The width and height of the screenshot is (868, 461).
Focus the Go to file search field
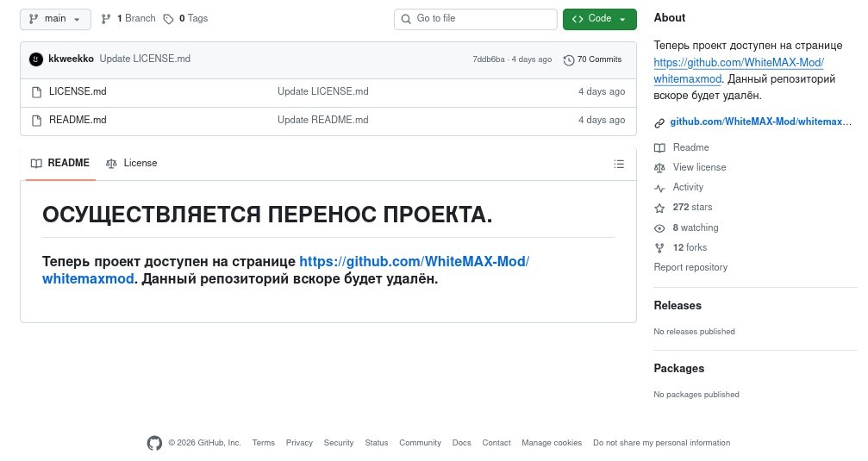pos(476,19)
